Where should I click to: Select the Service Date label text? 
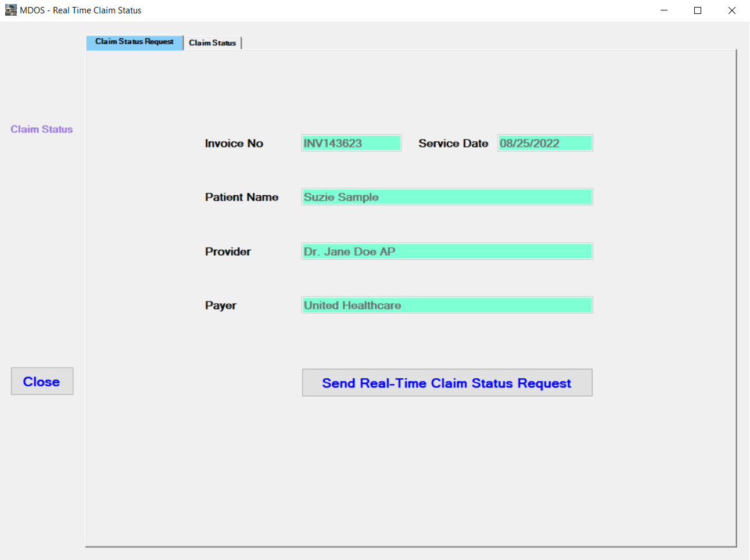click(x=453, y=143)
